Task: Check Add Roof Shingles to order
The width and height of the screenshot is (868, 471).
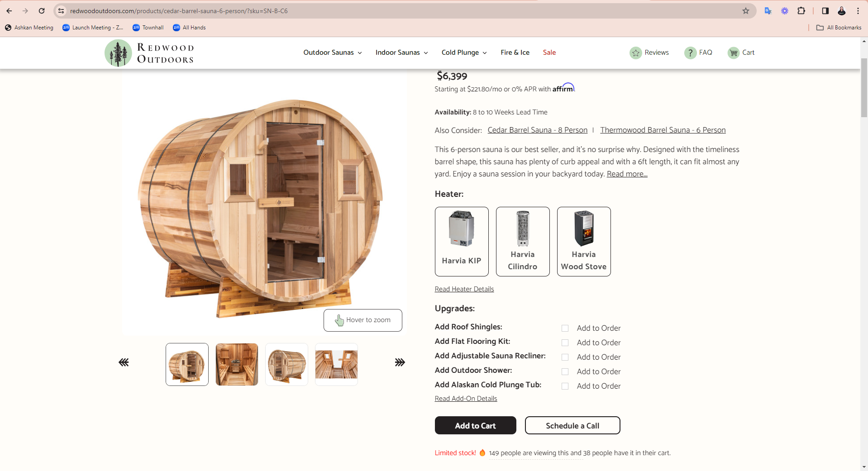Action: click(x=565, y=328)
